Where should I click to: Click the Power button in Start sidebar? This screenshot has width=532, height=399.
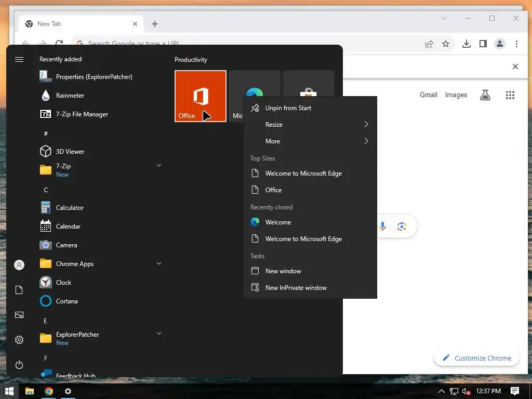click(x=19, y=365)
